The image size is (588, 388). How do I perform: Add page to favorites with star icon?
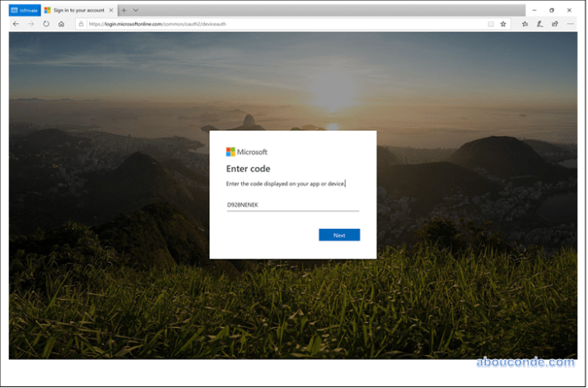(503, 24)
